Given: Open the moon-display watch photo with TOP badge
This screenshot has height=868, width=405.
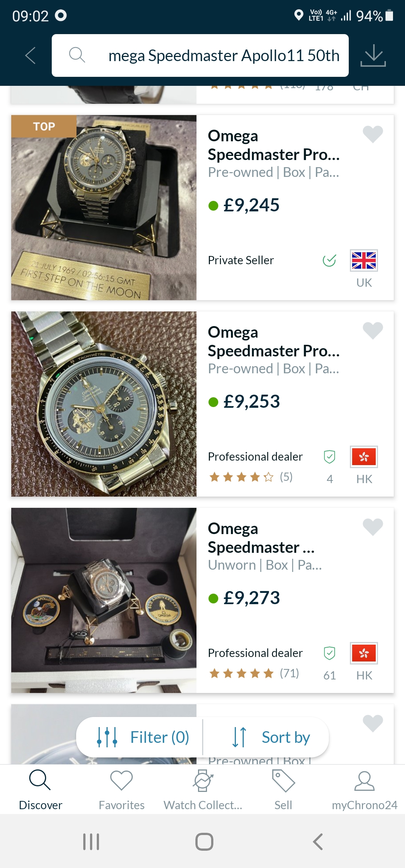Looking at the screenshot, I should (x=104, y=208).
